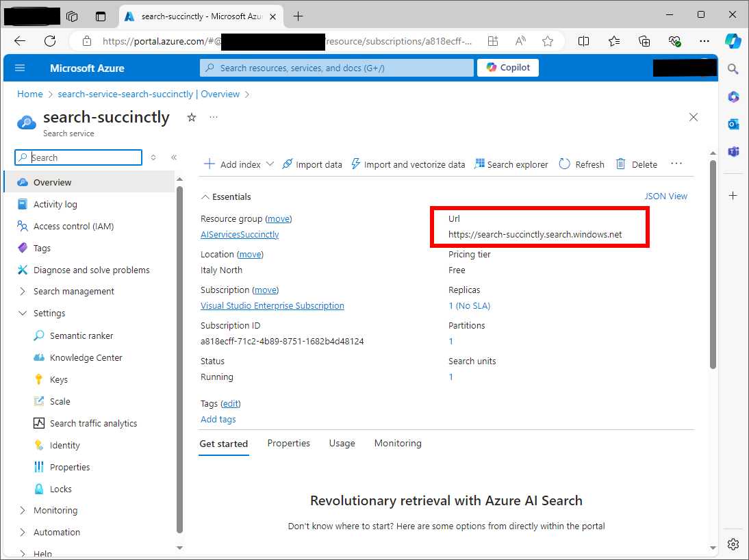Click the main content vertical scrollbar
This screenshot has height=560, width=749.
[713, 264]
